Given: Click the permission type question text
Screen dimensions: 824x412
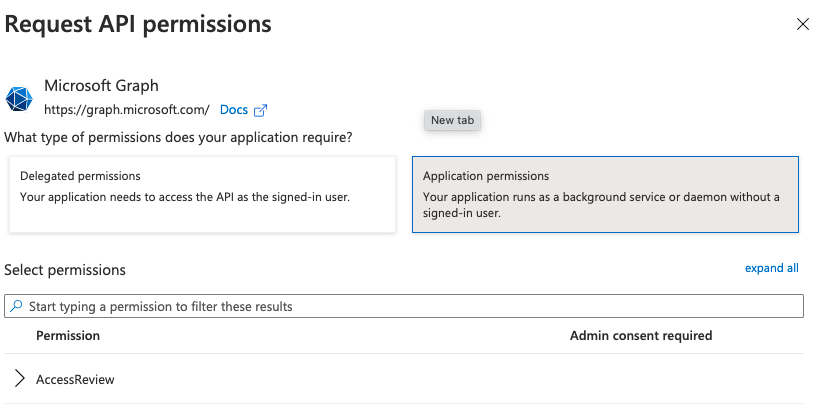Looking at the screenshot, I should [178, 138].
